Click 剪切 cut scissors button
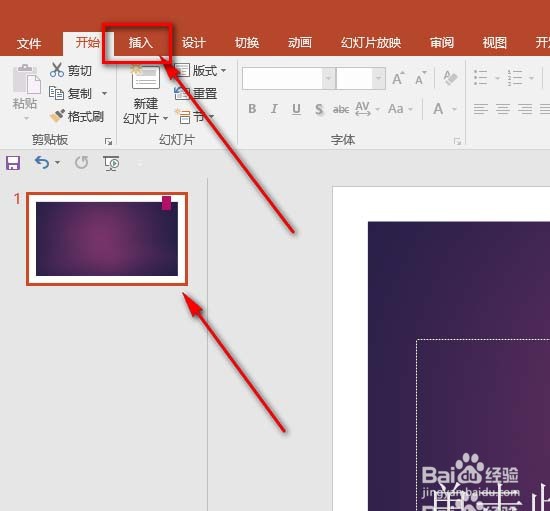The height and width of the screenshot is (511, 550). (x=71, y=70)
